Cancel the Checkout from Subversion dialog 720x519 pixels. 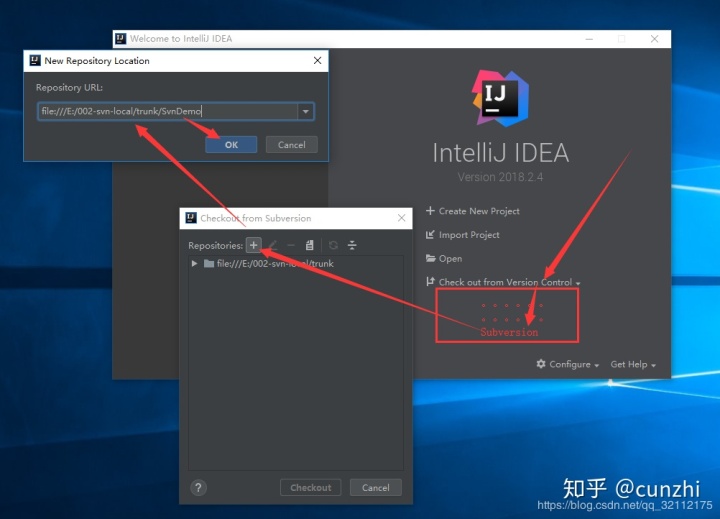click(x=376, y=487)
